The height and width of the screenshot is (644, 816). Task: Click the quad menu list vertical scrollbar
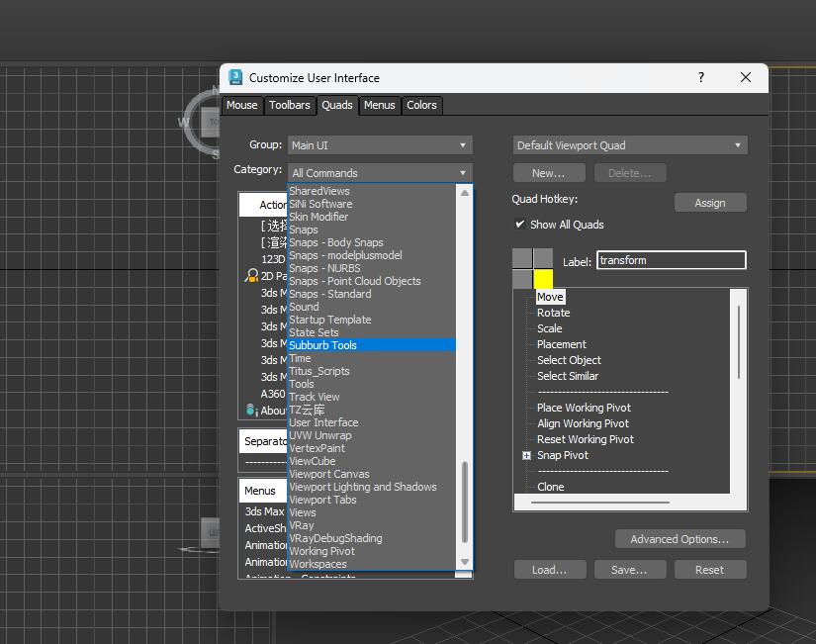(x=739, y=342)
